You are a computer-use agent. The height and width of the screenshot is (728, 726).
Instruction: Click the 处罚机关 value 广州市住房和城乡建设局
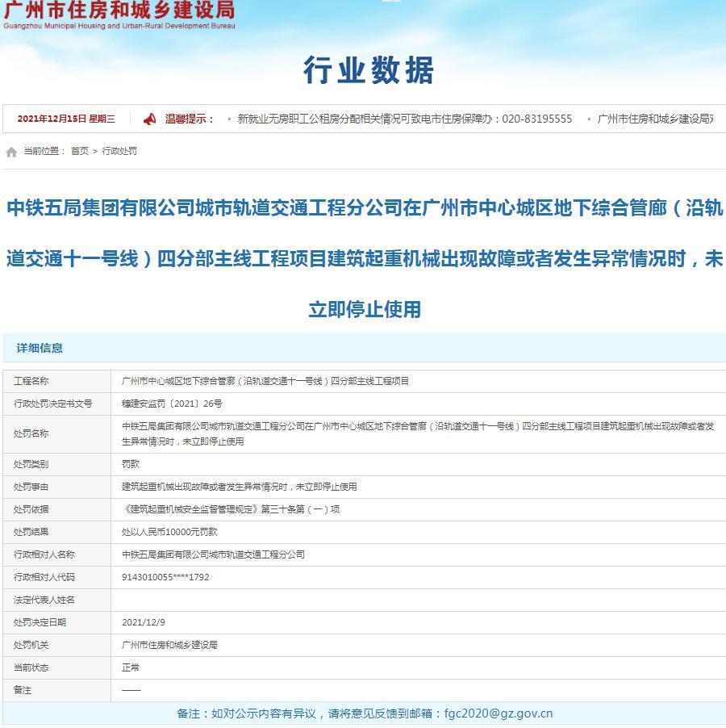[x=169, y=646]
